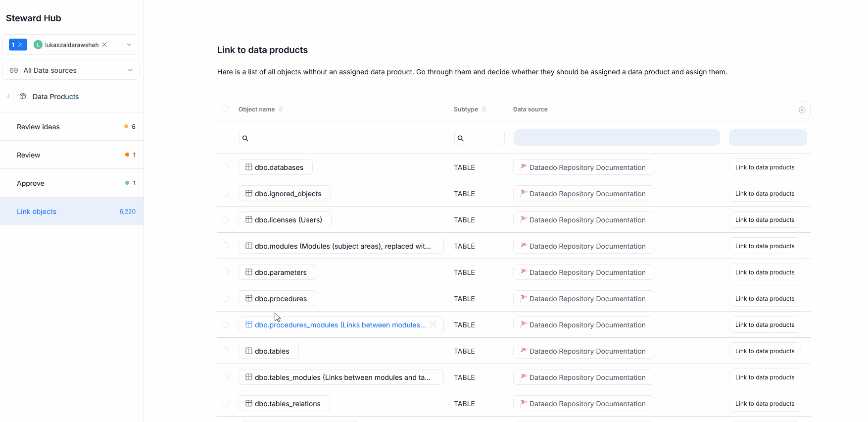This screenshot has height=422, width=868.
Task: Click the column settings gear icon
Action: click(x=802, y=110)
